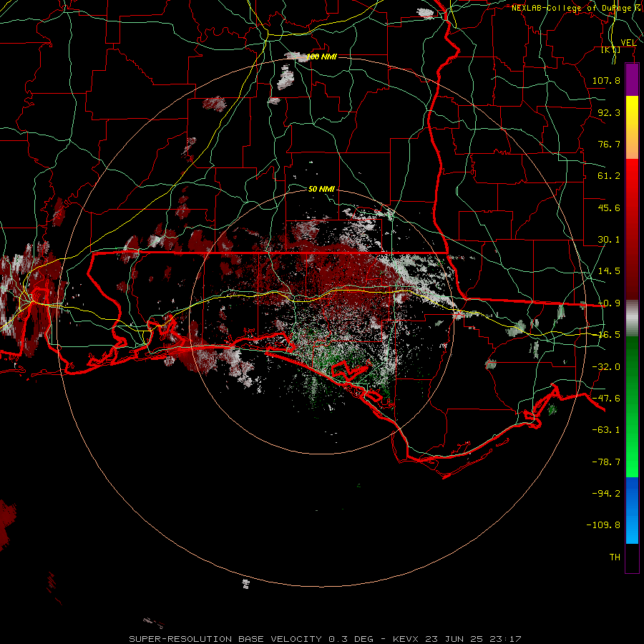Image resolution: width=644 pixels, height=644 pixels.
Task: Click the -78.7 legend value
Action: tap(606, 462)
